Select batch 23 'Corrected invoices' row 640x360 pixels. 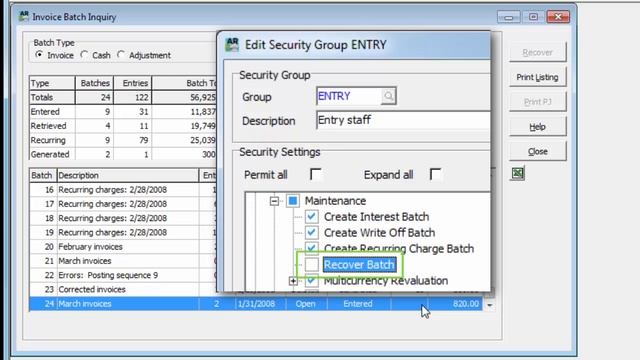pyautogui.click(x=123, y=289)
